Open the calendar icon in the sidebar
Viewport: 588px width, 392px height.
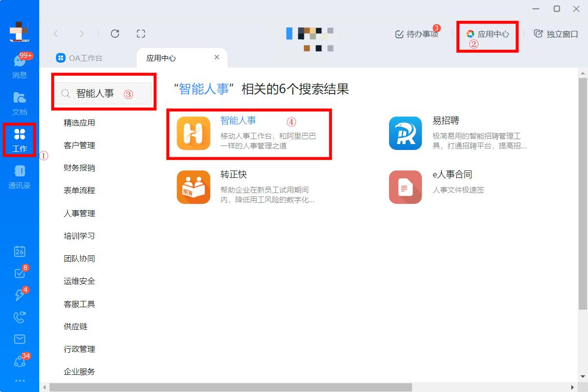click(19, 251)
